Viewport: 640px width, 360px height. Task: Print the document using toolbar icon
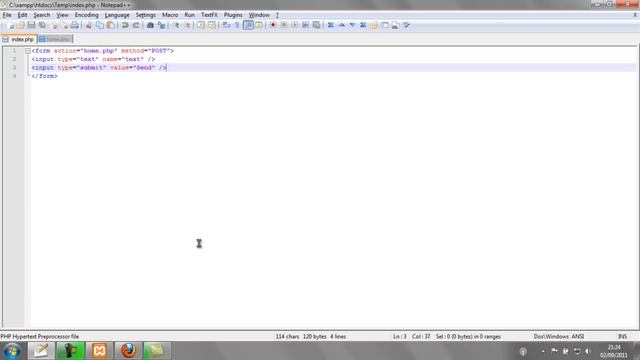tap(75, 25)
